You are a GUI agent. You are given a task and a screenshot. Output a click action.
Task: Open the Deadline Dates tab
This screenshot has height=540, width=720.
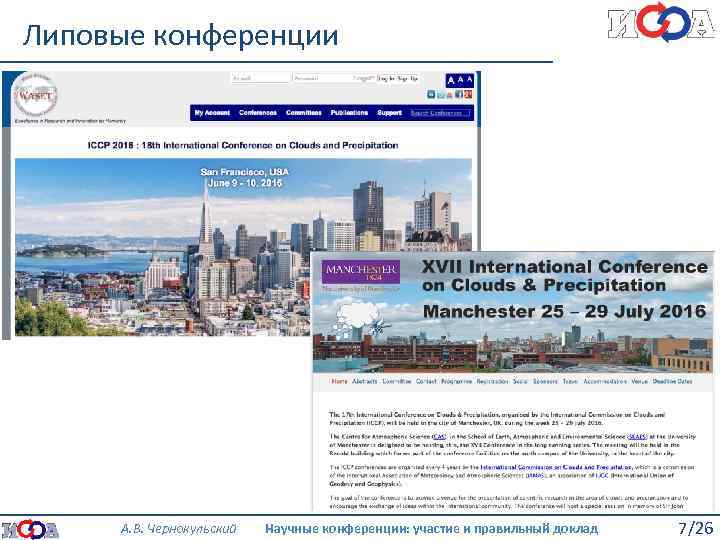(x=672, y=381)
